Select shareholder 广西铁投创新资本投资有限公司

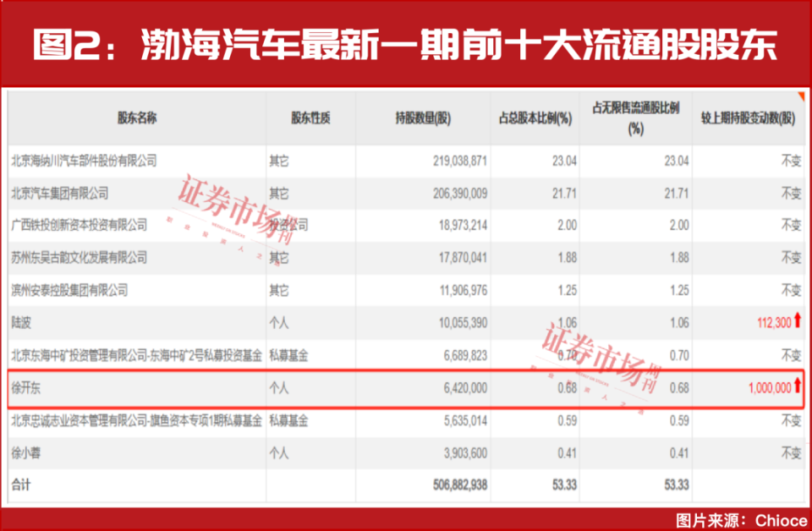[x=80, y=225]
